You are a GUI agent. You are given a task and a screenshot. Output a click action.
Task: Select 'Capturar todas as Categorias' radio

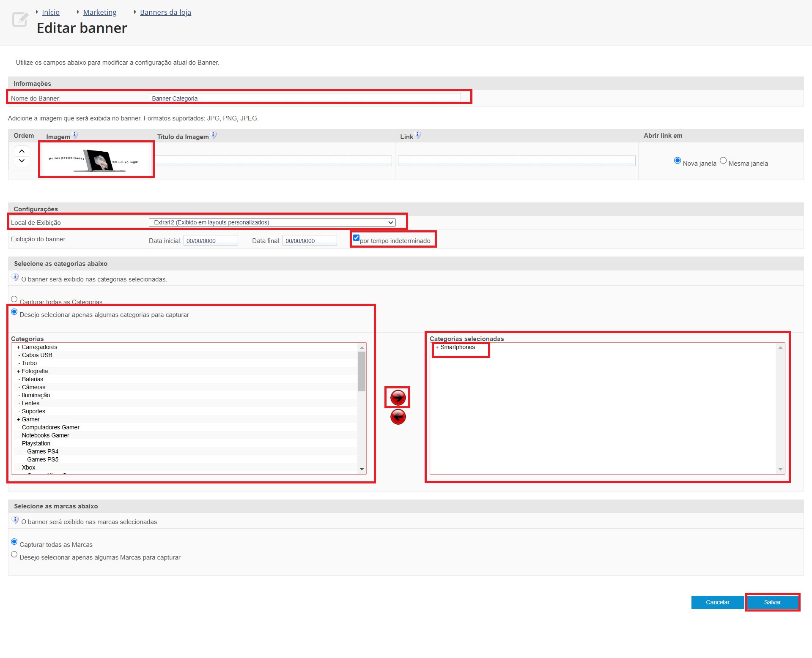pos(14,299)
